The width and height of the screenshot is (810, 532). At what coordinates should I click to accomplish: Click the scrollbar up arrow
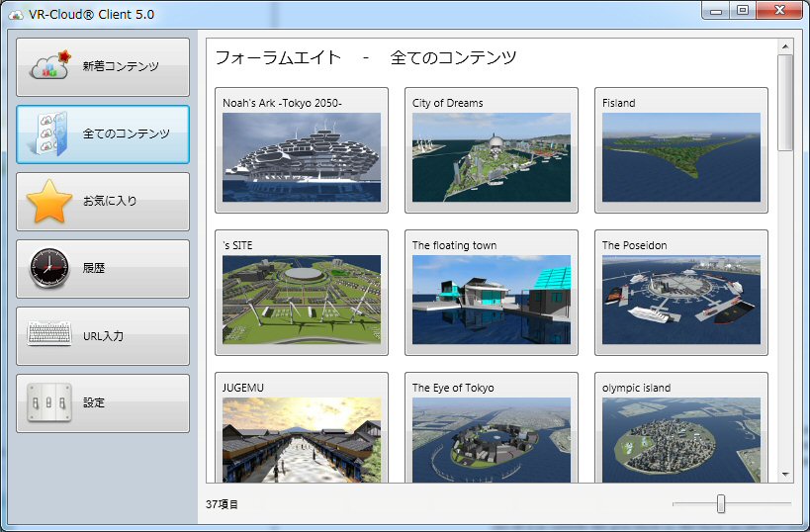click(x=785, y=45)
